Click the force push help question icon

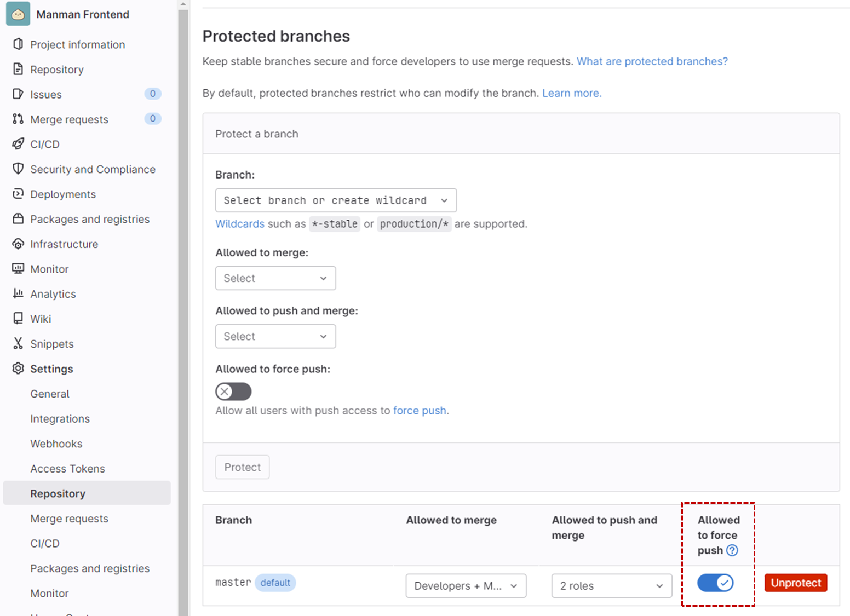pos(732,550)
